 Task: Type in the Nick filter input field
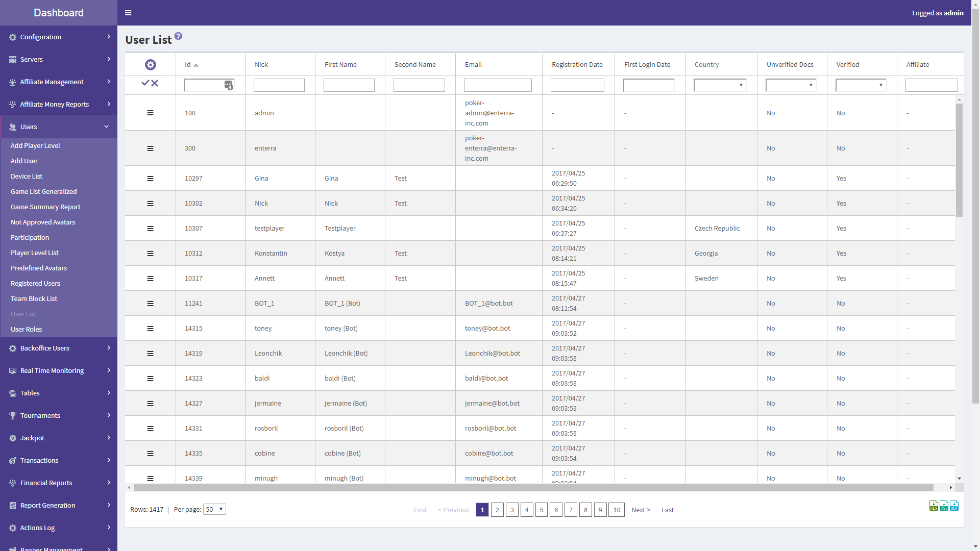pos(279,84)
